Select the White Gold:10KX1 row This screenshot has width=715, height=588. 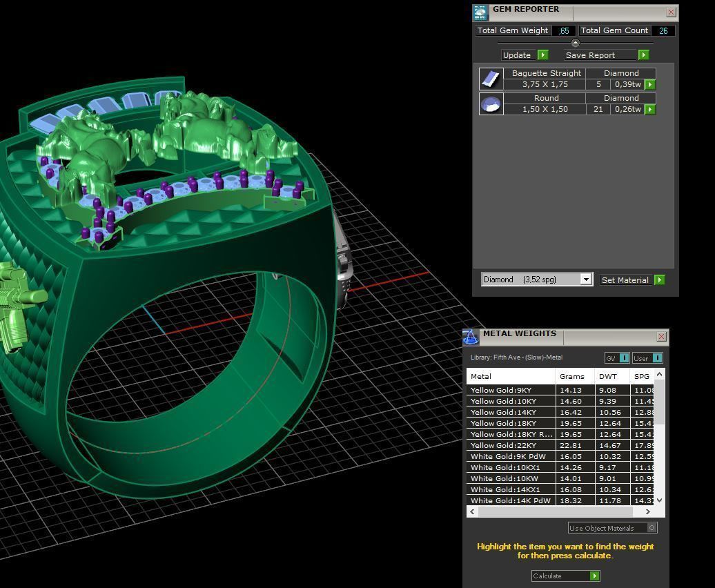(560, 467)
